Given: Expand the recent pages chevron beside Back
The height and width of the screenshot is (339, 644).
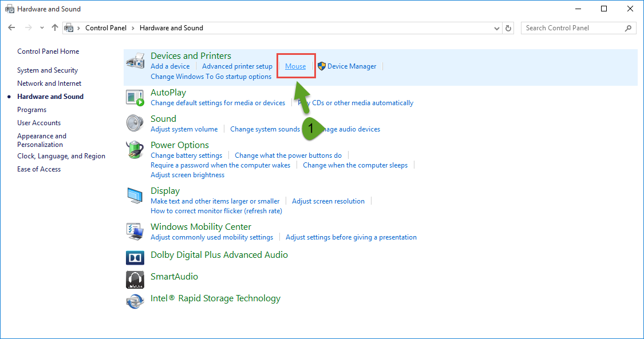Looking at the screenshot, I should point(41,27).
